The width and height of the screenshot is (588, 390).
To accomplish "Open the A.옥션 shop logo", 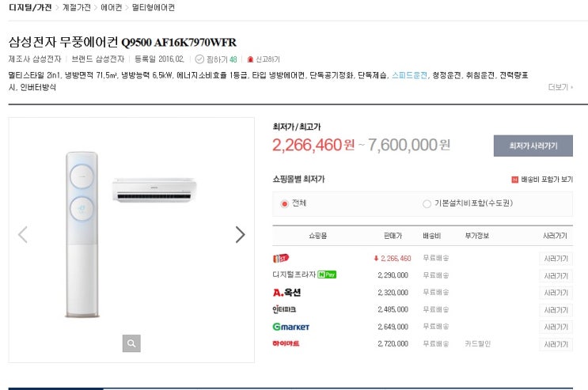I will pyautogui.click(x=286, y=292).
